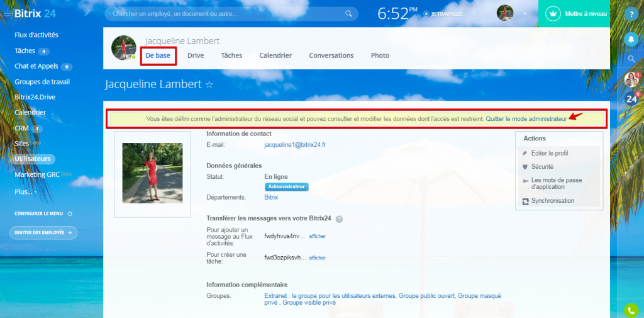This screenshot has width=644, height=318.
Task: Click the Inviter des employés button
Action: 43,233
